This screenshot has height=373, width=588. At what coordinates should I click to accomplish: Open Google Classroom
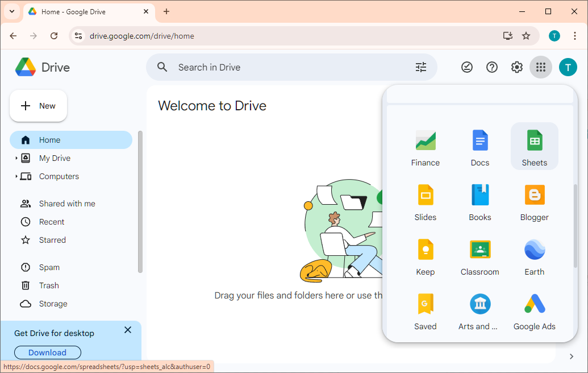(479, 257)
